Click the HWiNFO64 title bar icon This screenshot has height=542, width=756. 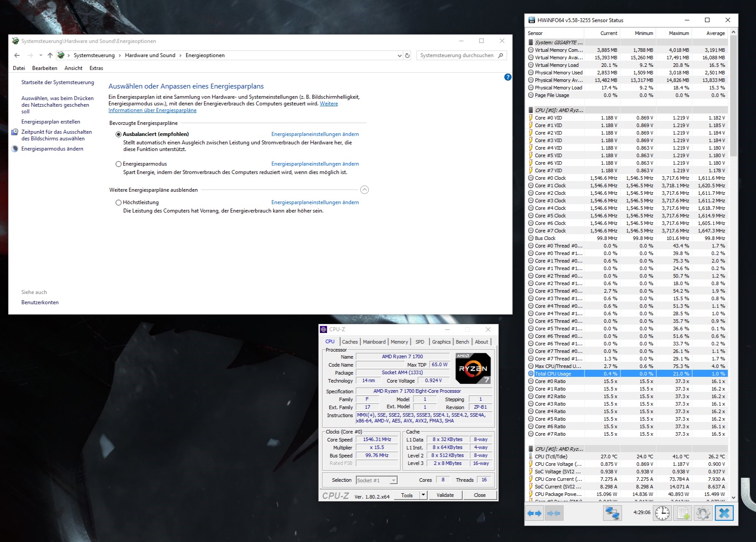[532, 20]
